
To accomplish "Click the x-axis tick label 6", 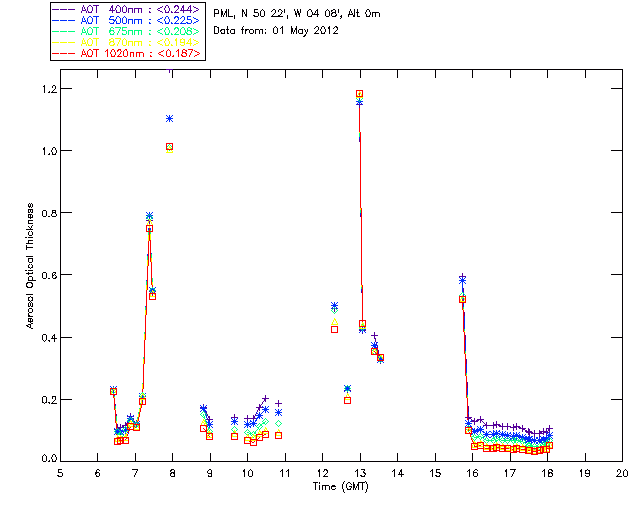I will point(98,473).
